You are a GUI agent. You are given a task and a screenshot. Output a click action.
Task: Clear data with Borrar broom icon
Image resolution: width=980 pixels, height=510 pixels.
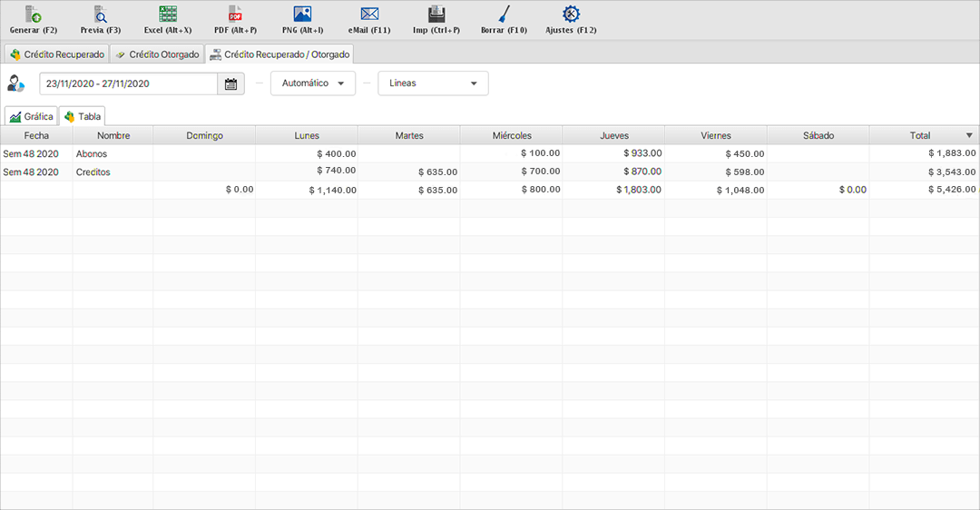tap(504, 15)
